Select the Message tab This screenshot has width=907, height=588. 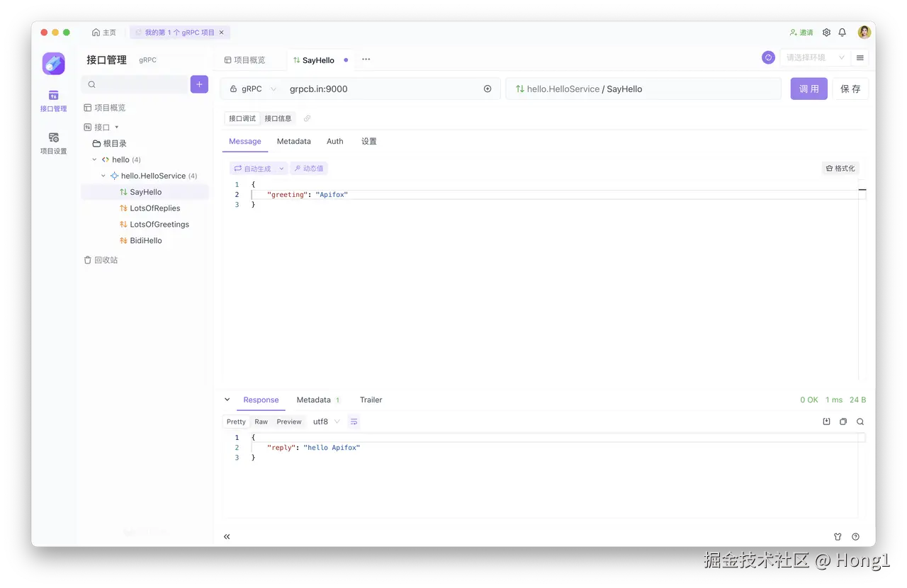click(x=245, y=142)
